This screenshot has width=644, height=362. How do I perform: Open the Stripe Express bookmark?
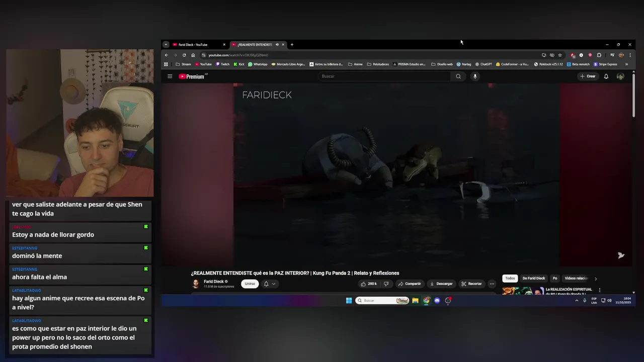pyautogui.click(x=605, y=64)
